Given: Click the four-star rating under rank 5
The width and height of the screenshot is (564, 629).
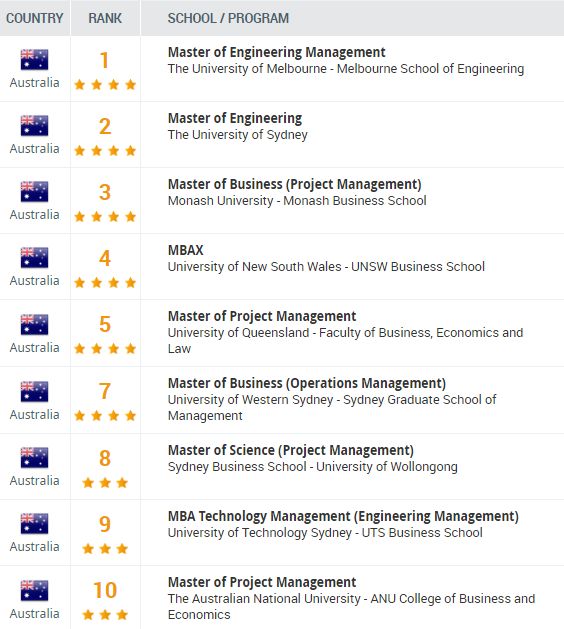Looking at the screenshot, I should pyautogui.click(x=105, y=349).
